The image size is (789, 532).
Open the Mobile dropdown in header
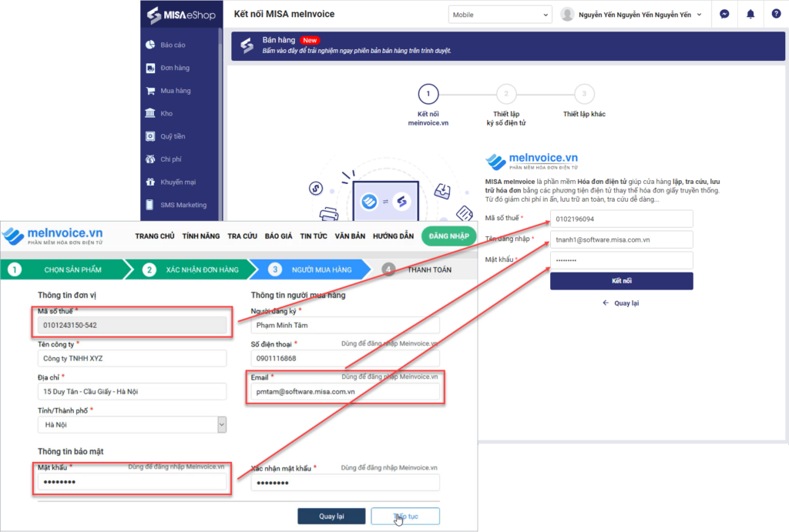(x=499, y=15)
